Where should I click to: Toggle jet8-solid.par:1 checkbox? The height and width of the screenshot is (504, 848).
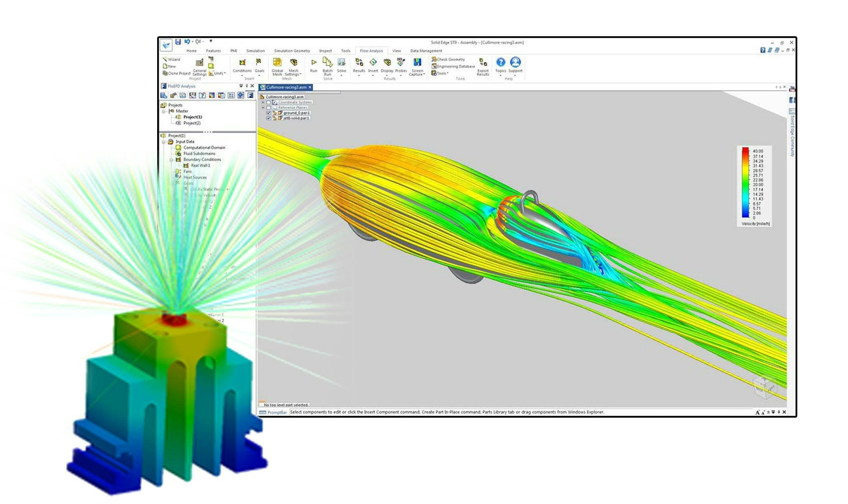(x=269, y=118)
